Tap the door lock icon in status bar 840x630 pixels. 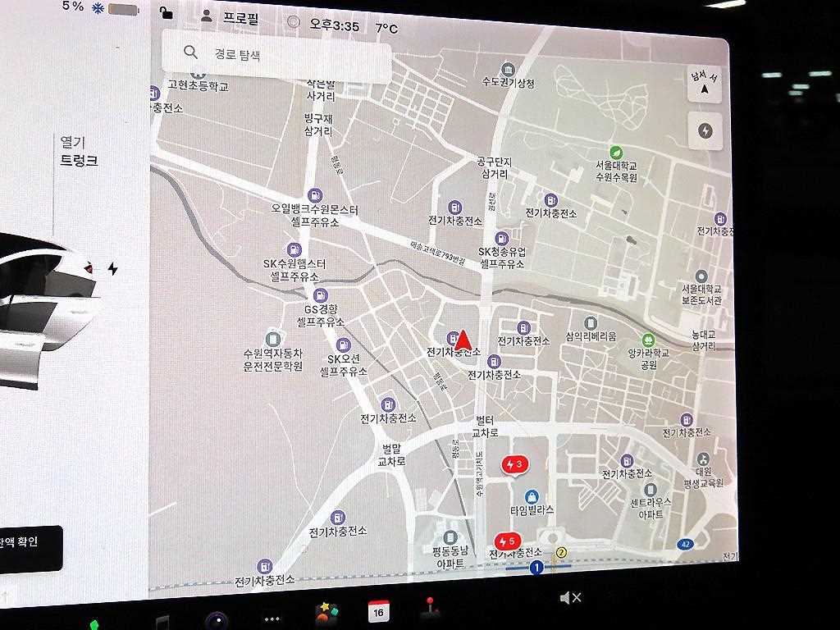point(167,12)
